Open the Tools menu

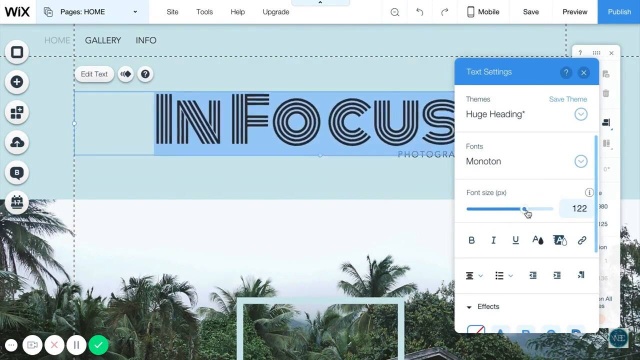[x=204, y=12]
